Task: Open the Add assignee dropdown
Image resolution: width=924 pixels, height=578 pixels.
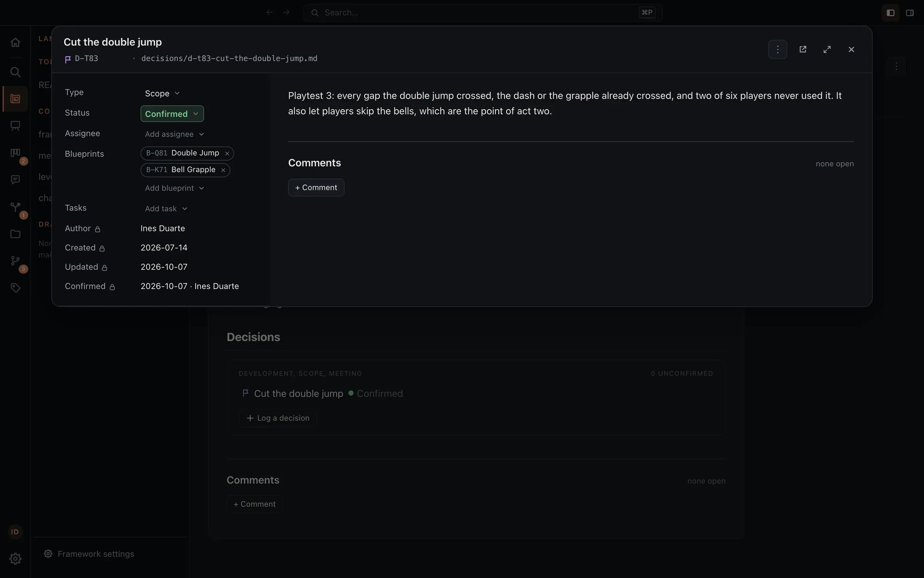Action: point(174,134)
